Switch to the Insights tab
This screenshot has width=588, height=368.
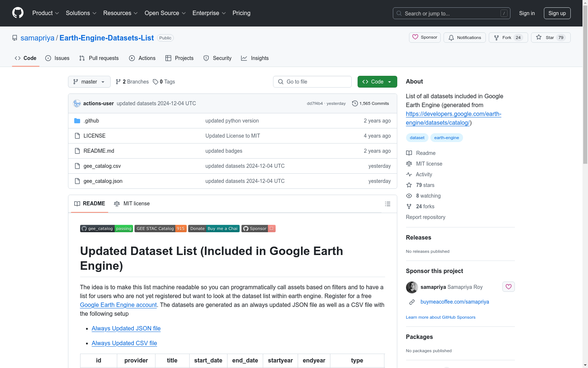point(255,58)
